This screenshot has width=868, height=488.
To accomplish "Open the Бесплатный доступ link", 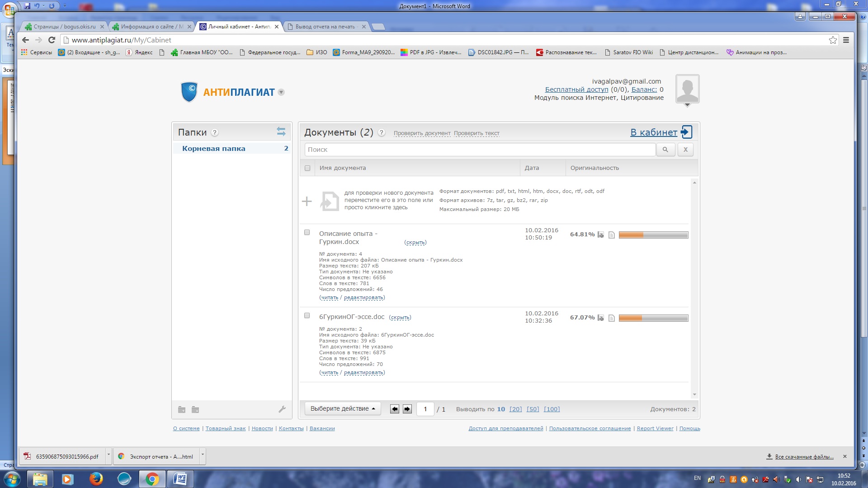I will tap(576, 89).
